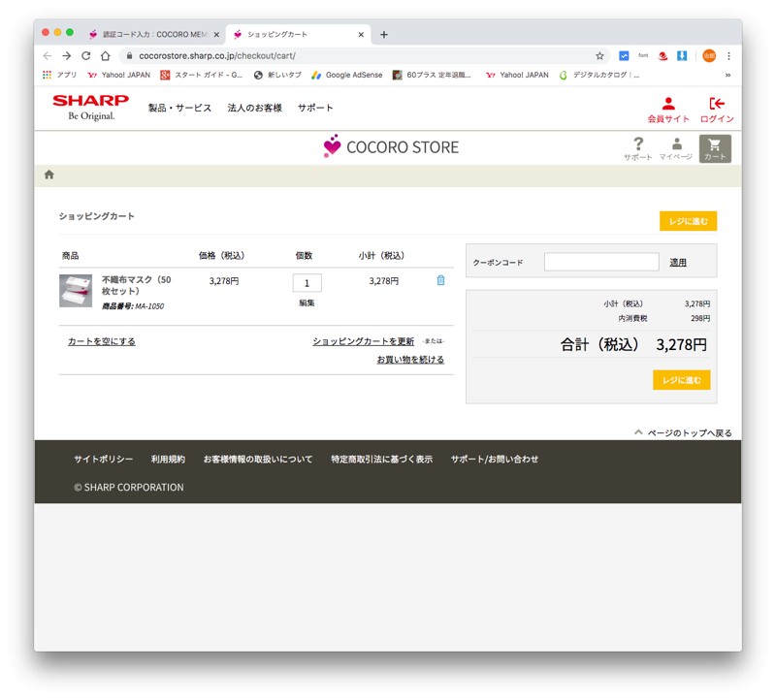Open the 法人のお客様 menu
776x700 pixels.
point(254,108)
